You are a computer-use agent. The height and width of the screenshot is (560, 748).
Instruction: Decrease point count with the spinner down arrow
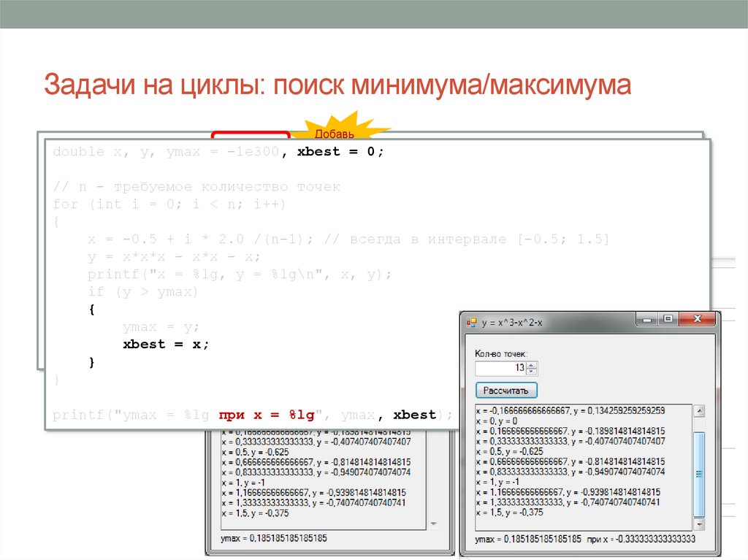(x=532, y=372)
